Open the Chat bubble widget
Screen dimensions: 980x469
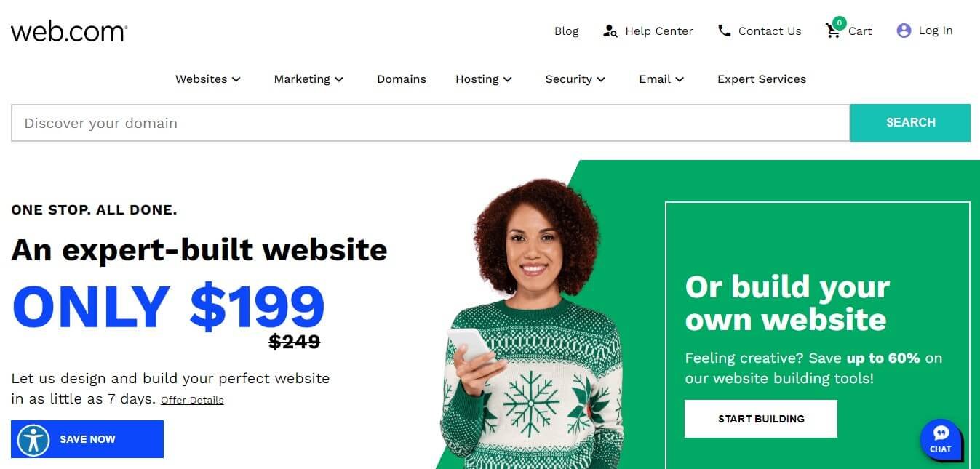(x=941, y=439)
